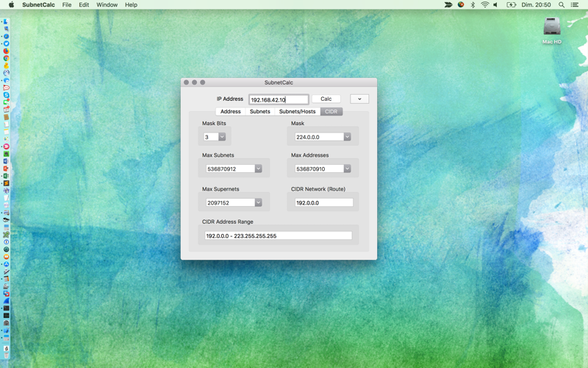Open the Mac HD drive icon
This screenshot has height=368, width=588.
[x=552, y=27]
